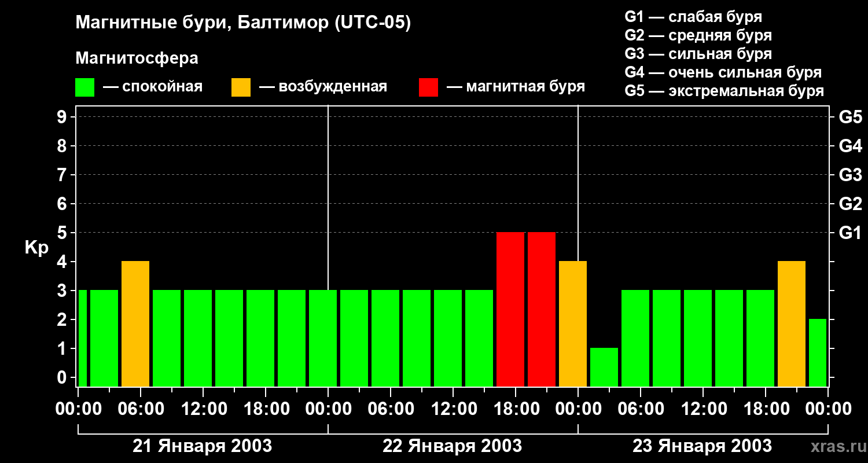Click the orange 'возбужденная' legend swatch

[241, 87]
